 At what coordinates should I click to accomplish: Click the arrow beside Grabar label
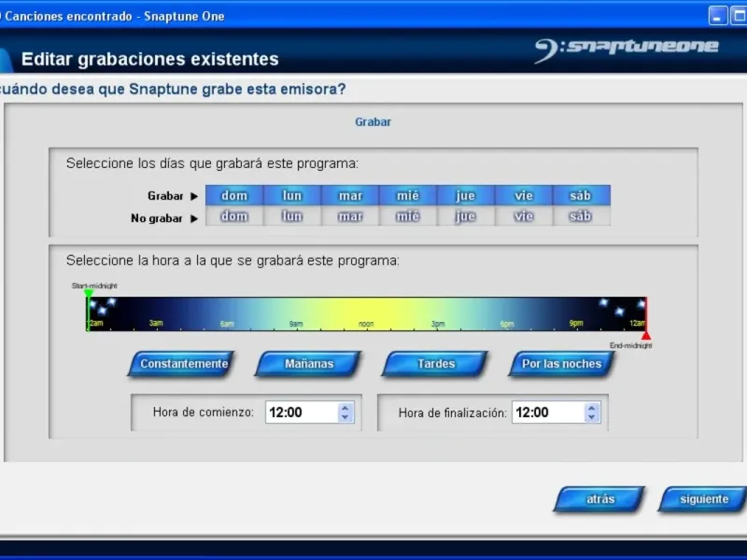(x=194, y=196)
